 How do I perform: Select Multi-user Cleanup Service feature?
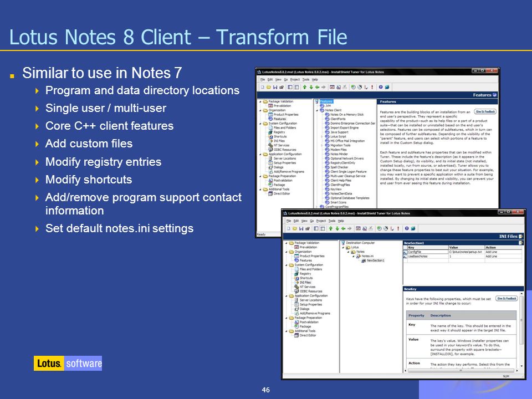[x=348, y=176]
